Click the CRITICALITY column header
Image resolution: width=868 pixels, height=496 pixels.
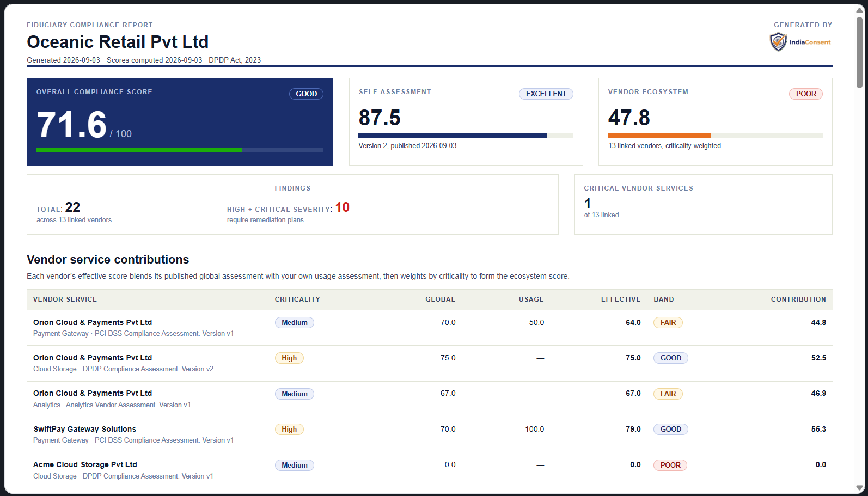[x=297, y=299]
